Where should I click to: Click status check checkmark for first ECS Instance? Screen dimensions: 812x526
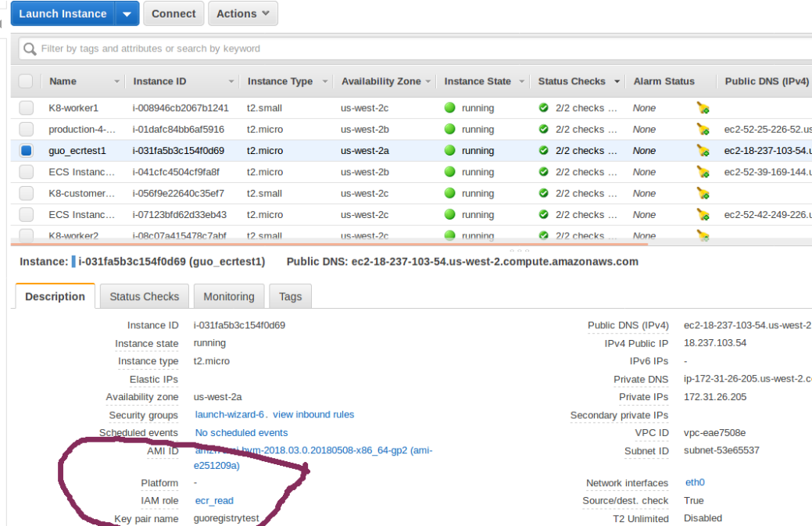(x=544, y=172)
